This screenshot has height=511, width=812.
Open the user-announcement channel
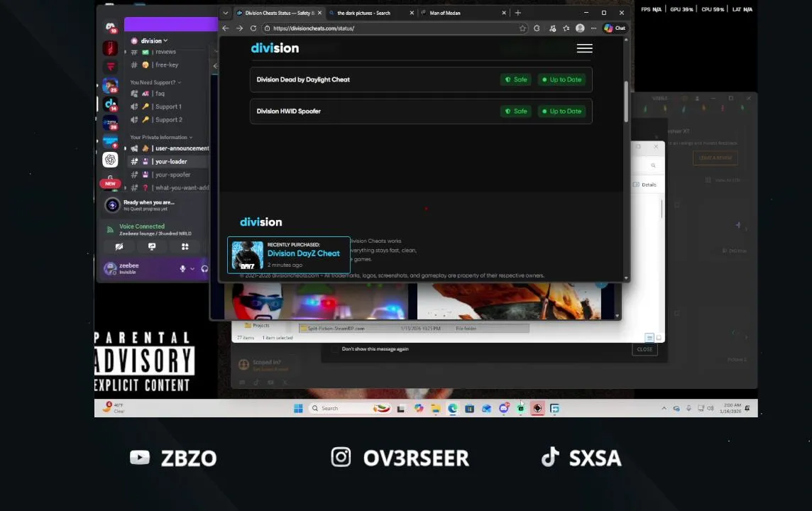[x=167, y=148]
